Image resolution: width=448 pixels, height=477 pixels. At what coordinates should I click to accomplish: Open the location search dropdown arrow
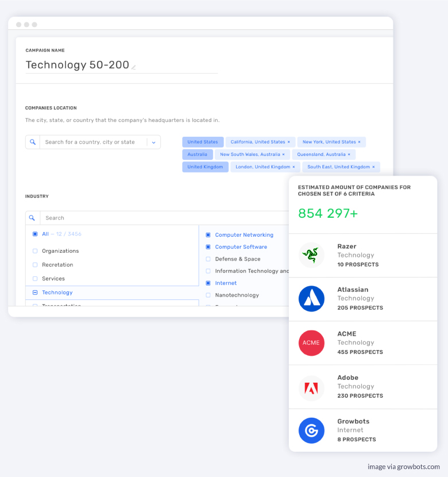(x=154, y=143)
